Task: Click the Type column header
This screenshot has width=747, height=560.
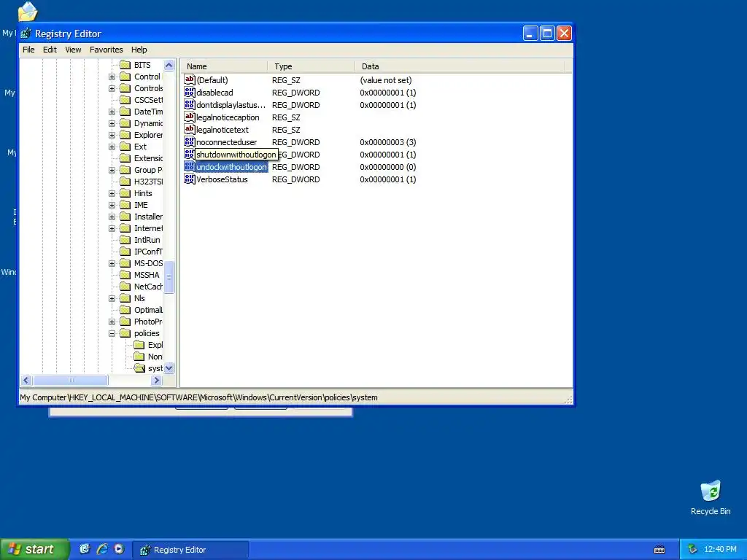Action: pos(311,66)
